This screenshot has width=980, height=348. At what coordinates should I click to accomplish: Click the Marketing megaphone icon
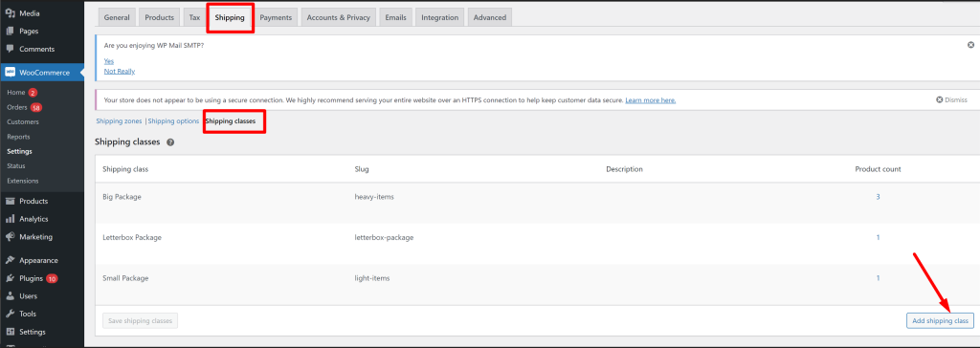coord(11,237)
